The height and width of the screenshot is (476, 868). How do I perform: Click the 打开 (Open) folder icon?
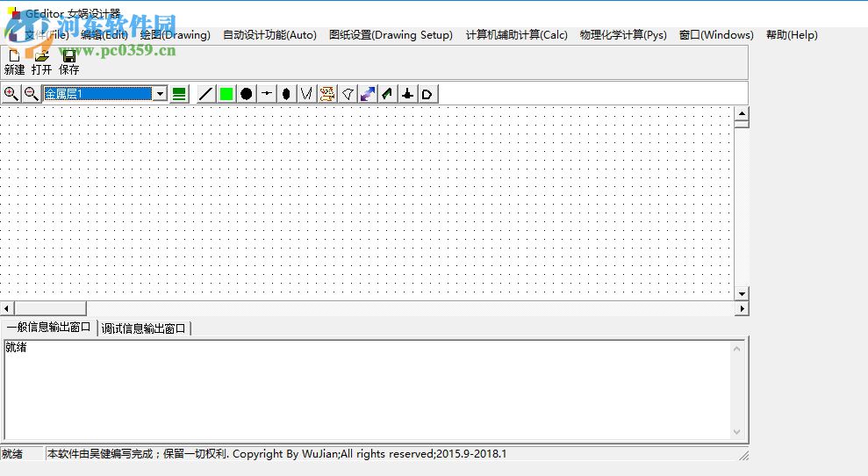pyautogui.click(x=41, y=56)
